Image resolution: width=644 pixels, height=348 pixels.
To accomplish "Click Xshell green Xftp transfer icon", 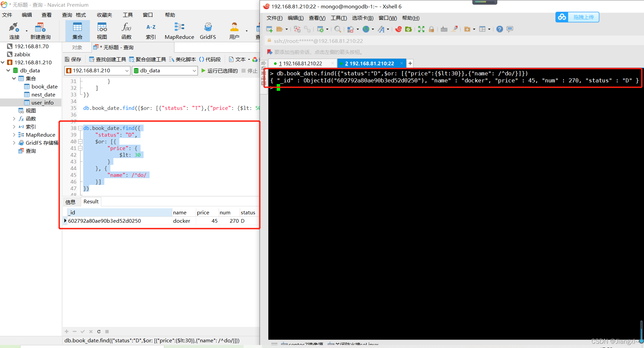I will 409,29.
